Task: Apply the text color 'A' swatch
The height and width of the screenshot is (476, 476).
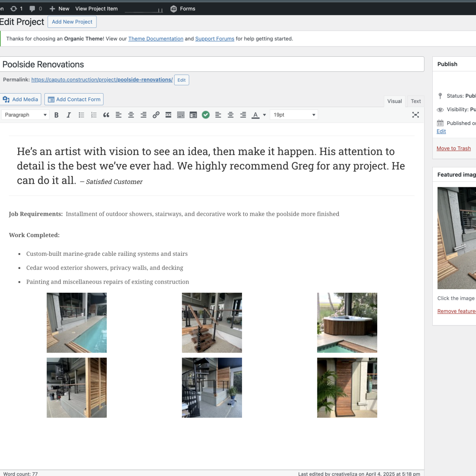Action: 255,115
